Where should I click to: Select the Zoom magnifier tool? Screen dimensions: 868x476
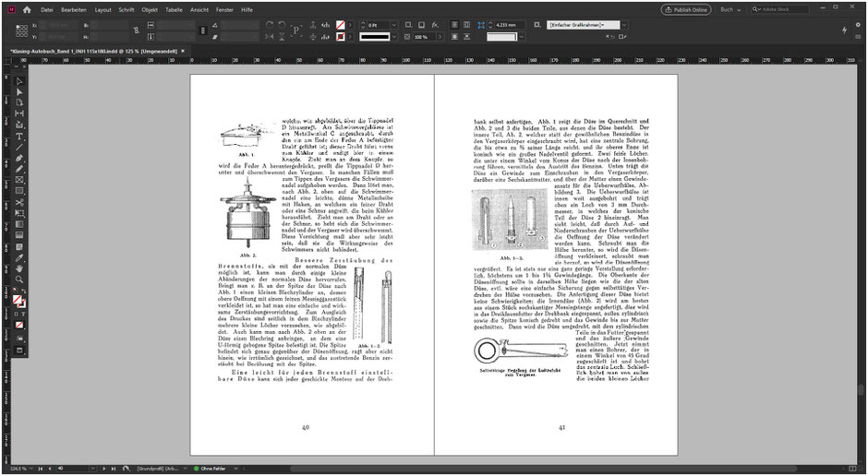pos(19,280)
